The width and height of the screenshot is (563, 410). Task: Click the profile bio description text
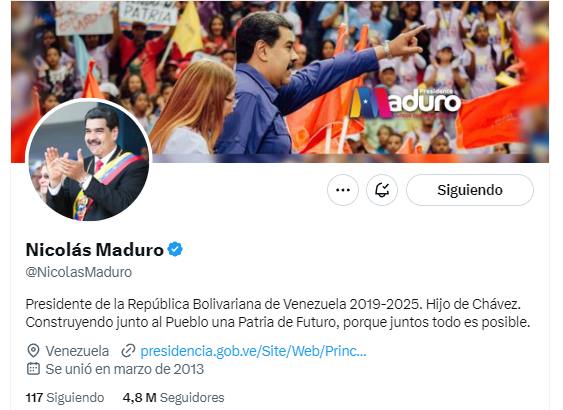(278, 313)
